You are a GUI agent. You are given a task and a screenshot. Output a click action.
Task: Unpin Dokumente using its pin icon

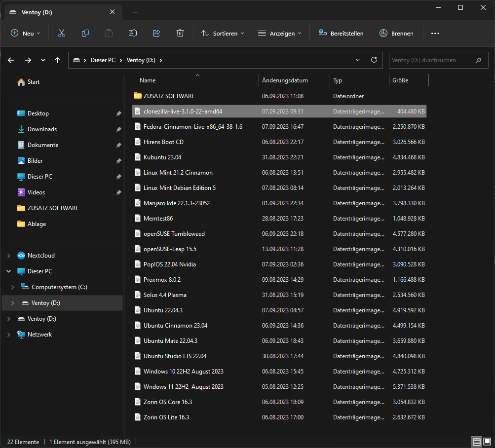[119, 145]
